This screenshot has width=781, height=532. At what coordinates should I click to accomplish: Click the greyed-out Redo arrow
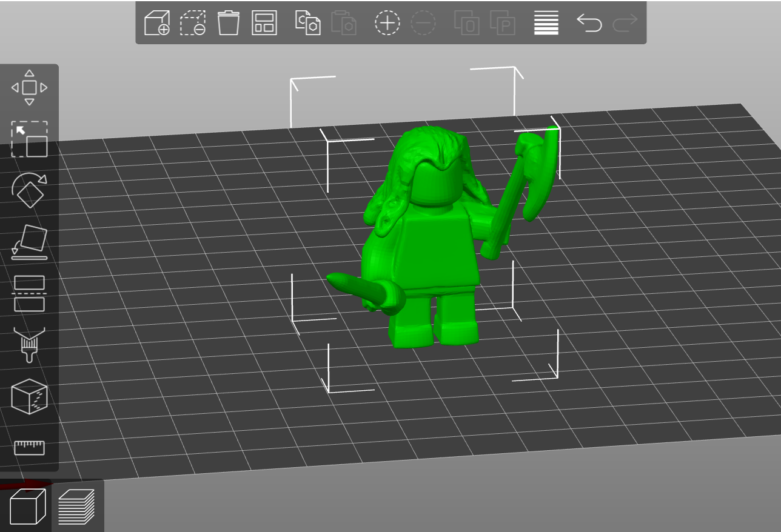point(625,23)
